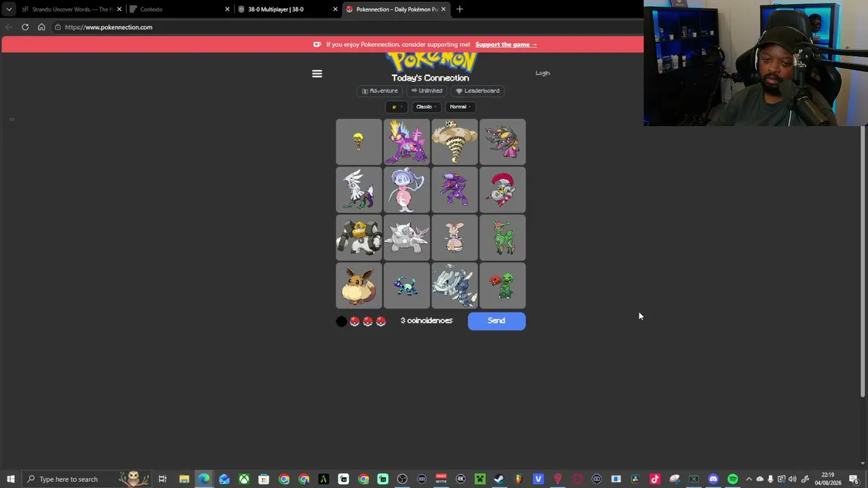Viewport: 868px width, 488px height.
Task: Select the Hatterene tile
Action: [x=407, y=190]
